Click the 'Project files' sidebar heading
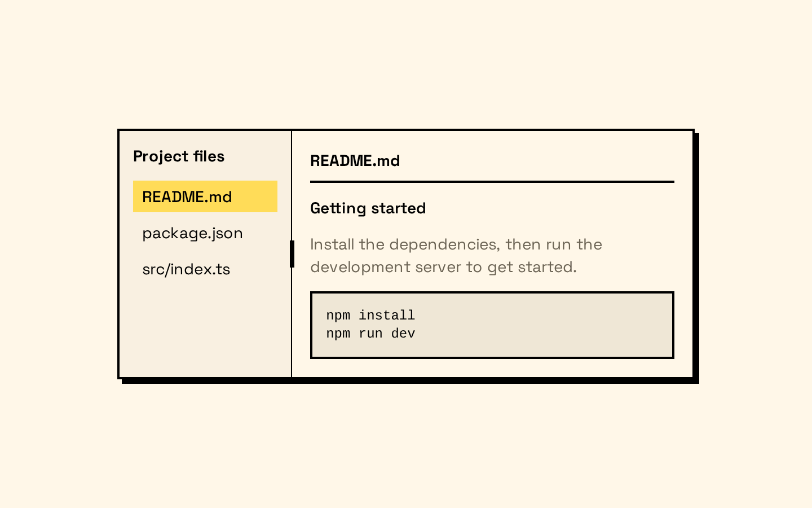 tap(179, 156)
